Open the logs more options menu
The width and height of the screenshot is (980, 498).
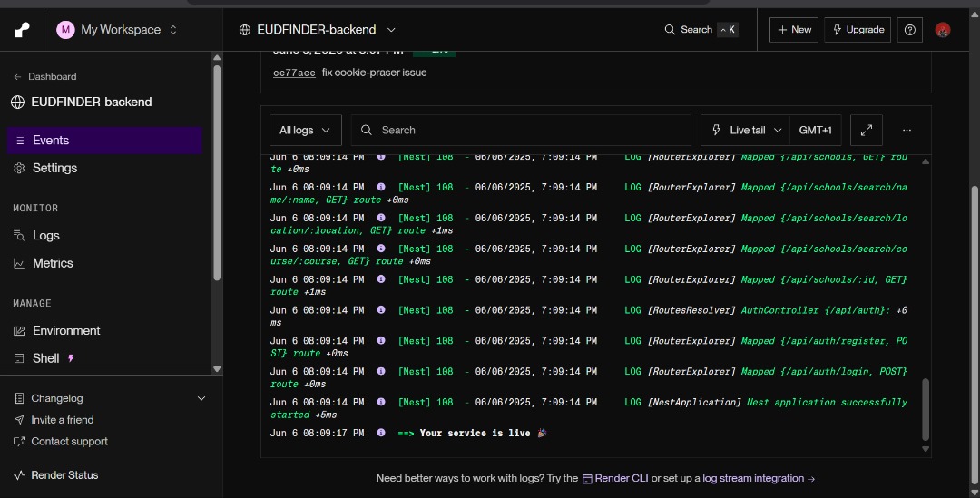tap(906, 130)
